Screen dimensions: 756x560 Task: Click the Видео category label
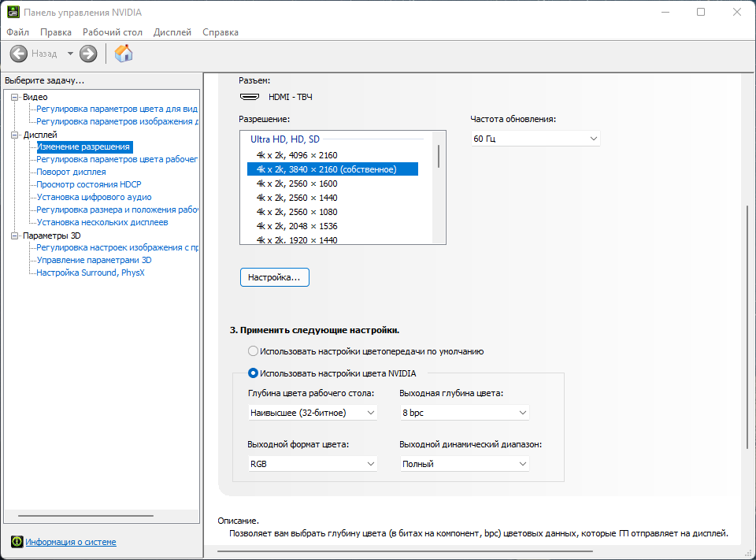(x=35, y=97)
